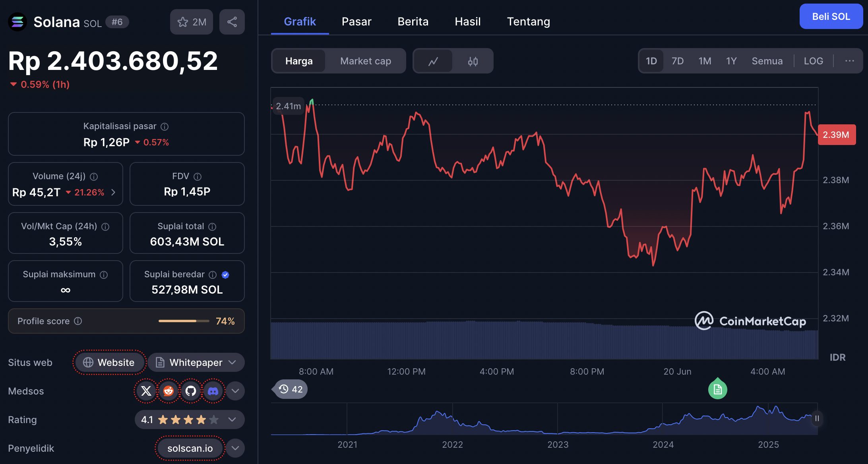Click info icon beside Vol/Mkt Cap (24h)
Viewport: 868px width, 464px height.
pyautogui.click(x=105, y=226)
